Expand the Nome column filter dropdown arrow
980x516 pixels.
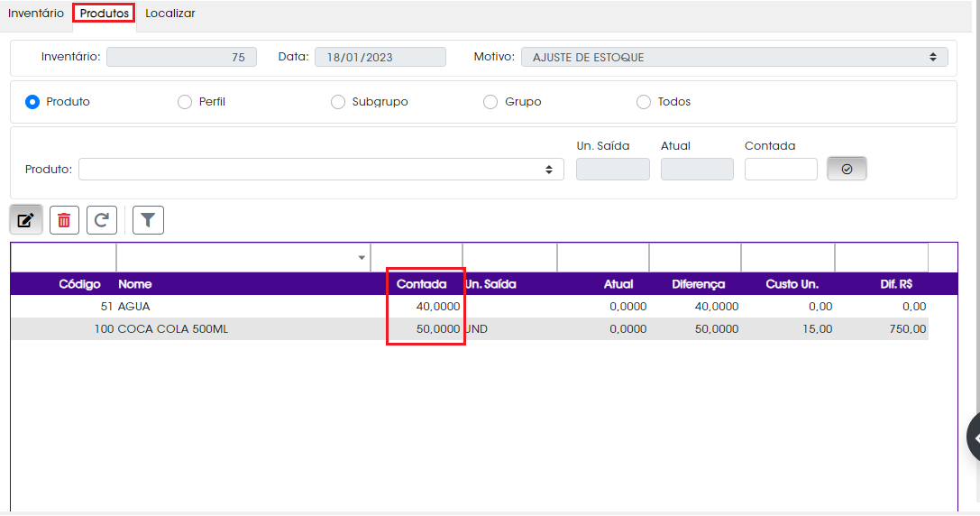pos(362,258)
